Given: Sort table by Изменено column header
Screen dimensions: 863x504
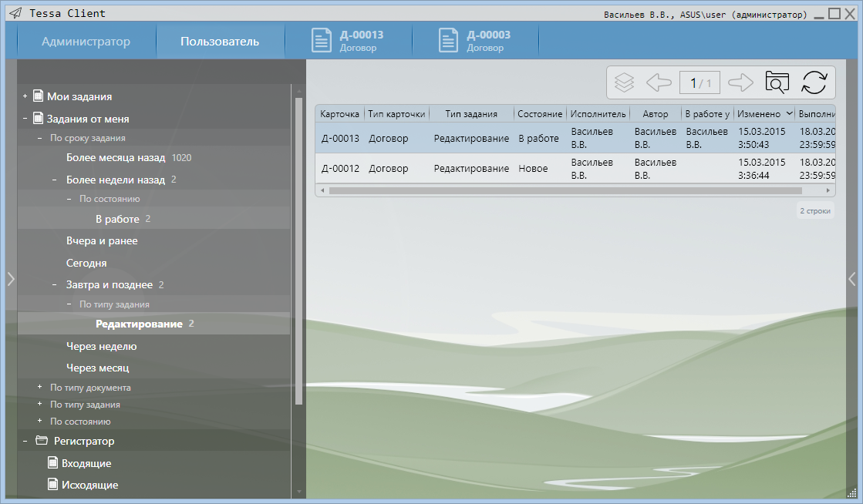Looking at the screenshot, I should tap(760, 113).
